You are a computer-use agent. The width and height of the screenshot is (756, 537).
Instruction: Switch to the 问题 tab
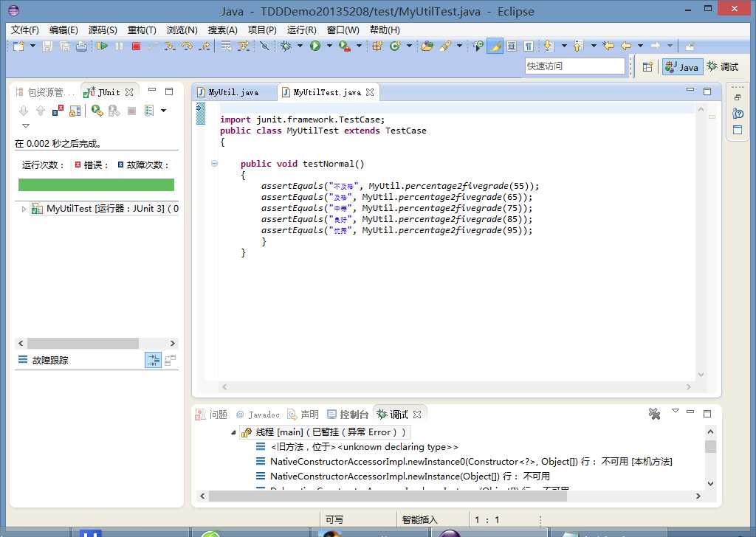click(x=212, y=415)
